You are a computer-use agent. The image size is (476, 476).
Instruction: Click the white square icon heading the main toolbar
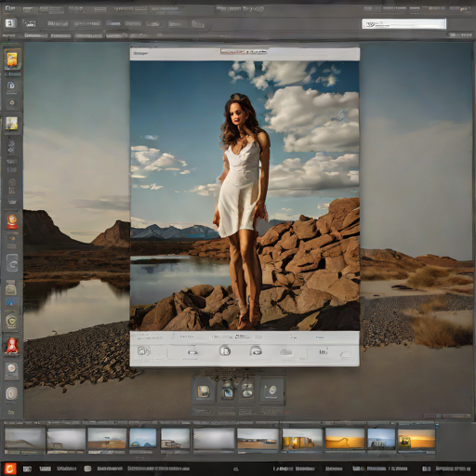[x=10, y=23]
